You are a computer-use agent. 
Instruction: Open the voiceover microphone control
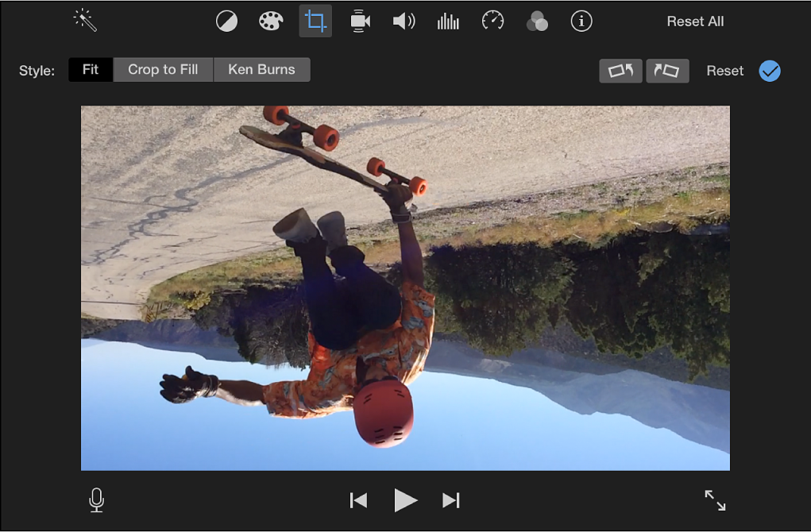[x=95, y=500]
